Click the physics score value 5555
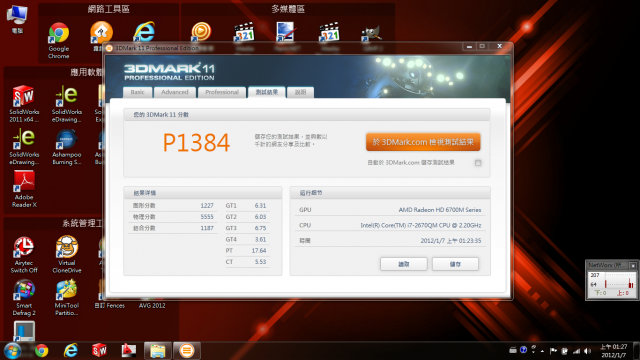This screenshot has height=360, width=640. tap(207, 217)
